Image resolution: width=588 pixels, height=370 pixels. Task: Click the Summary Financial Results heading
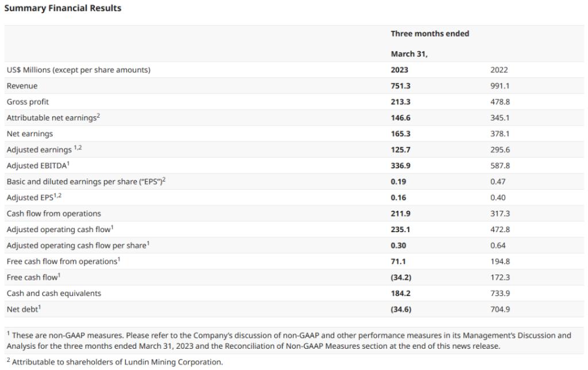[x=63, y=8]
